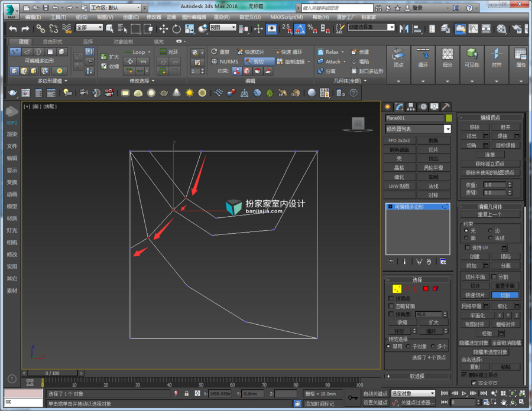Tick the 保持 UV checkbox
This screenshot has width=532, height=411.
(468, 247)
